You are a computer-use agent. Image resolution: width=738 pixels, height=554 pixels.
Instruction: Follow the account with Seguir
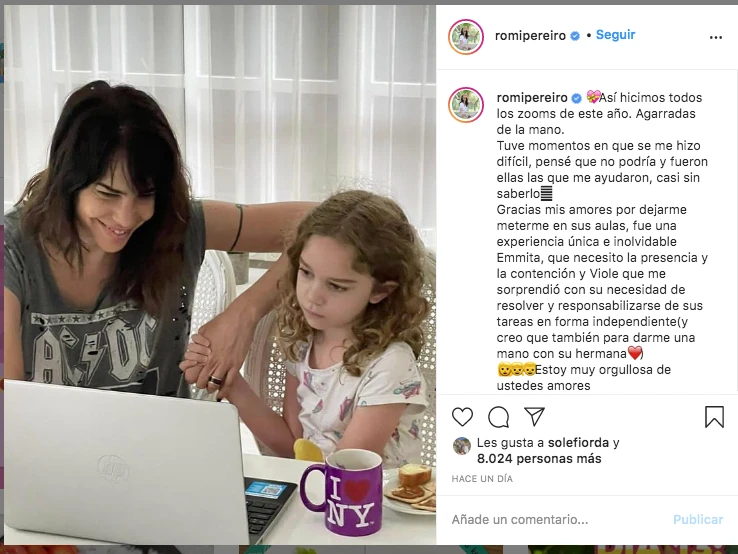coord(615,35)
